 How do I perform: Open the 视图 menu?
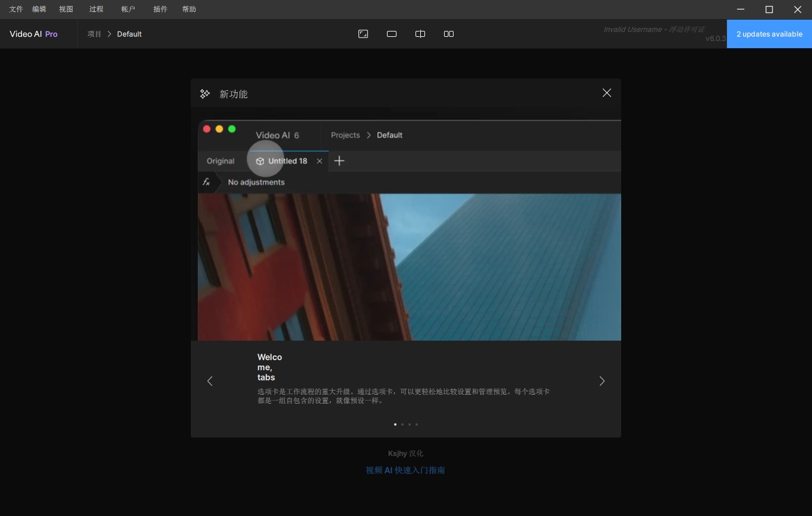[66, 9]
